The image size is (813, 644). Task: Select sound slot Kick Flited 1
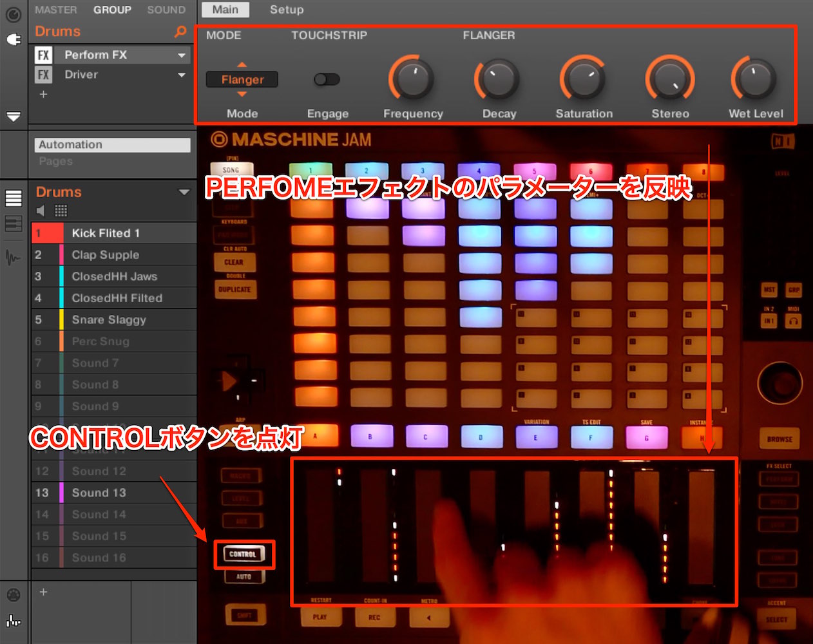(x=114, y=233)
